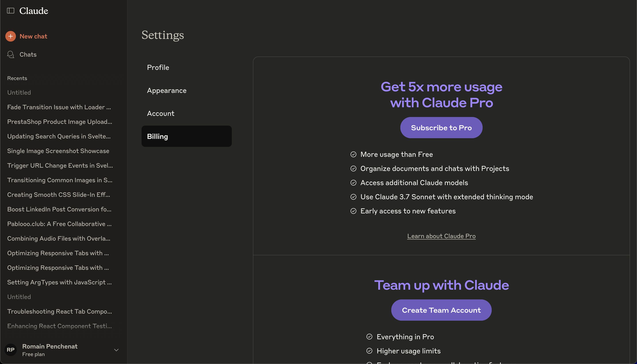The width and height of the screenshot is (637, 364).
Task: Follow Learn about Claude Pro link
Action: coord(441,236)
